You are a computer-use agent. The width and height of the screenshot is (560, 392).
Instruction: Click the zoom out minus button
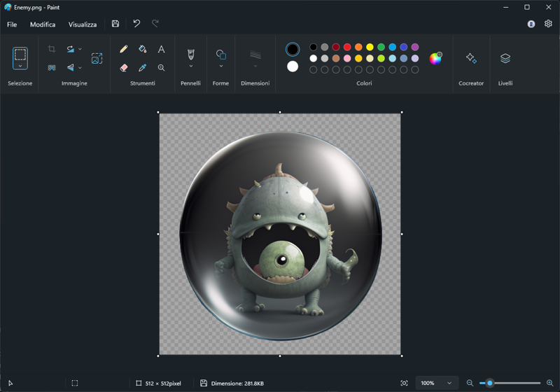point(470,383)
